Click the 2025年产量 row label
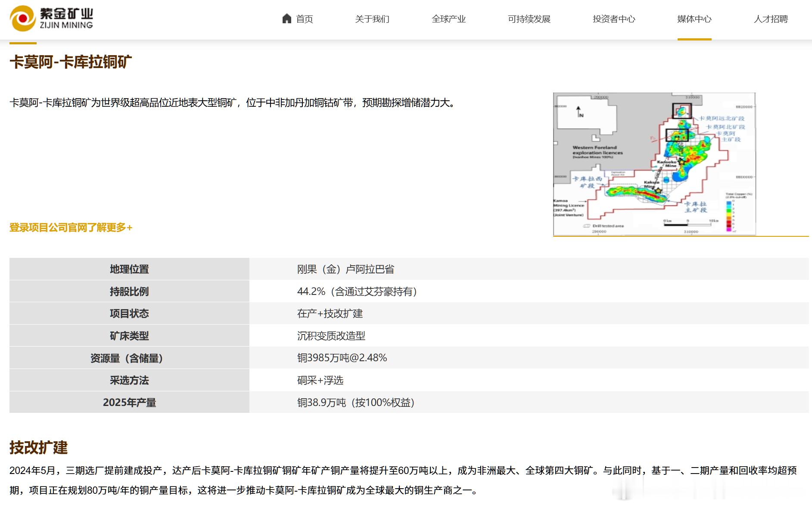This screenshot has height=508, width=812. [x=129, y=403]
